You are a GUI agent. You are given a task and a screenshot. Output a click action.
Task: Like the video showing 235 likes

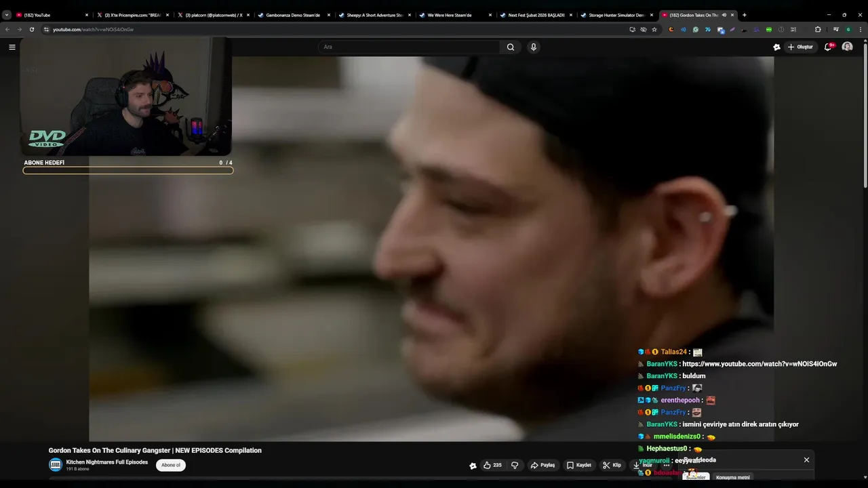pos(492,465)
